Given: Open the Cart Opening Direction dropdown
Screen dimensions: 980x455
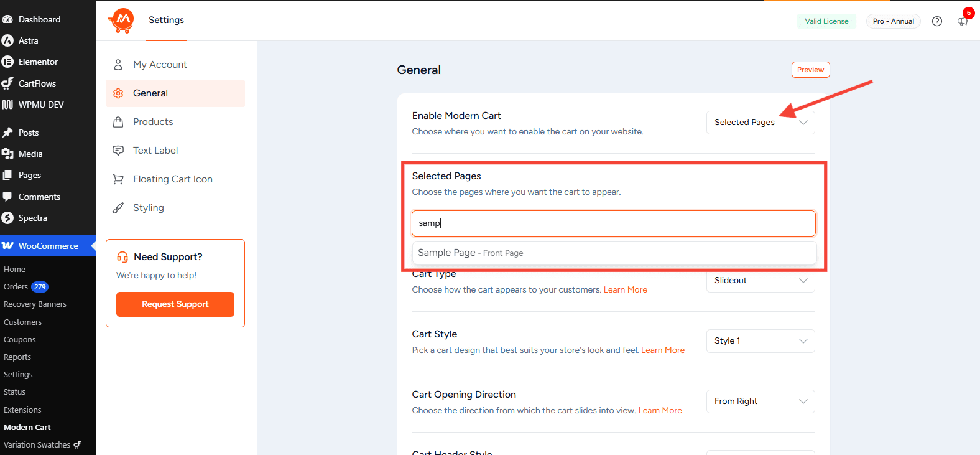Looking at the screenshot, I should (x=760, y=401).
